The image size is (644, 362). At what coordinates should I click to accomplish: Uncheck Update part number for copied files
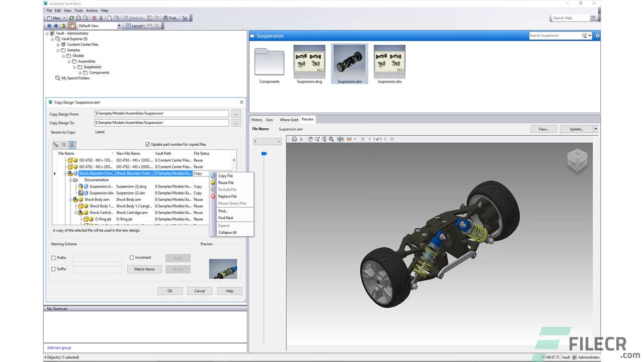coord(146,144)
